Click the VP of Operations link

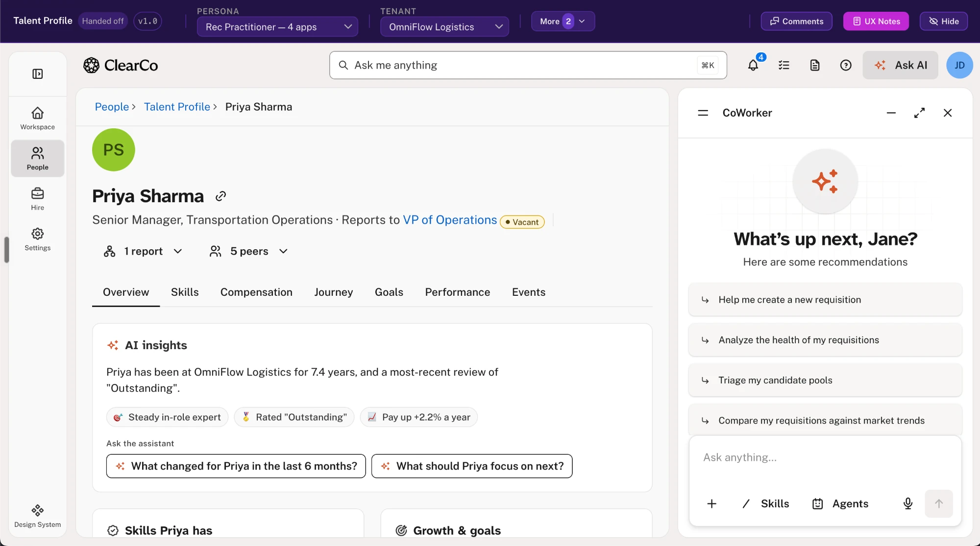pos(450,220)
